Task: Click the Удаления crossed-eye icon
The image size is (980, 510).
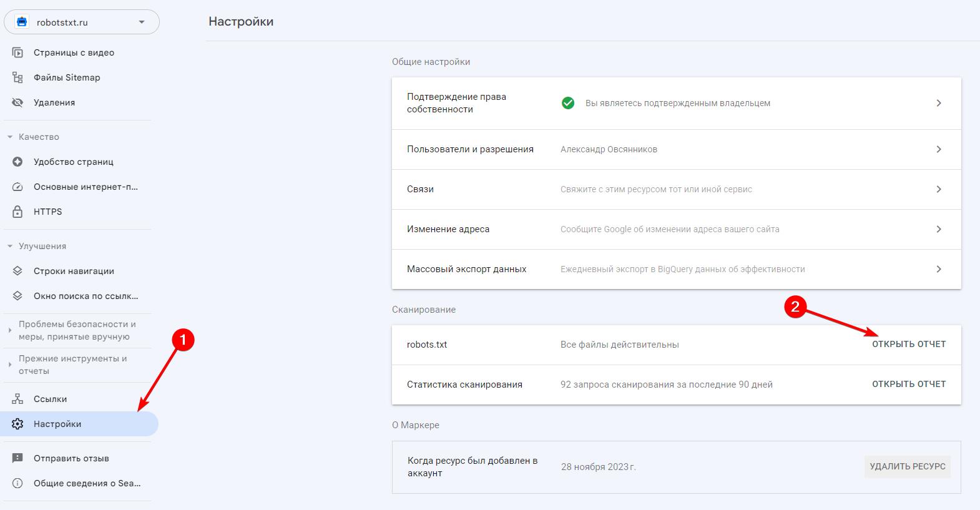Action: (17, 102)
